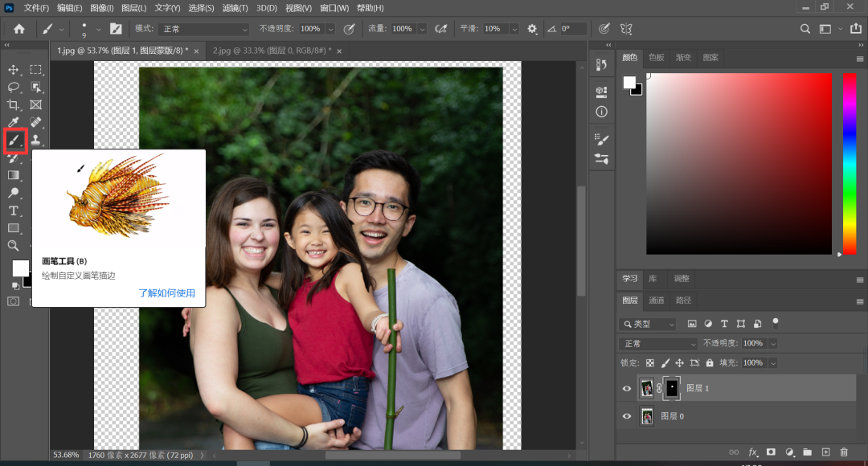Open the 滤镜(T) menu
Viewport: 868px width, 466px height.
click(235, 8)
